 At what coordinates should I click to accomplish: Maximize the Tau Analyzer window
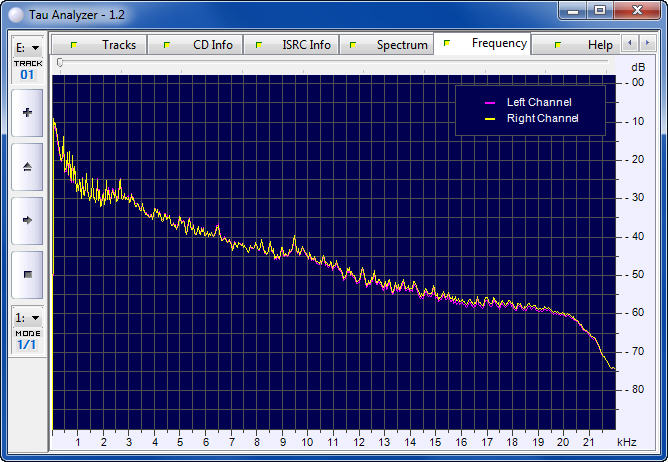click(x=599, y=10)
